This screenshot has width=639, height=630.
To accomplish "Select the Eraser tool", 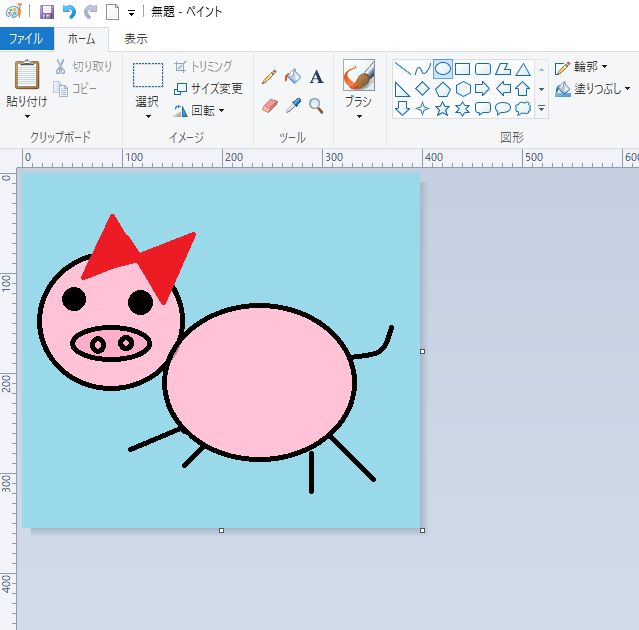I will 269,106.
